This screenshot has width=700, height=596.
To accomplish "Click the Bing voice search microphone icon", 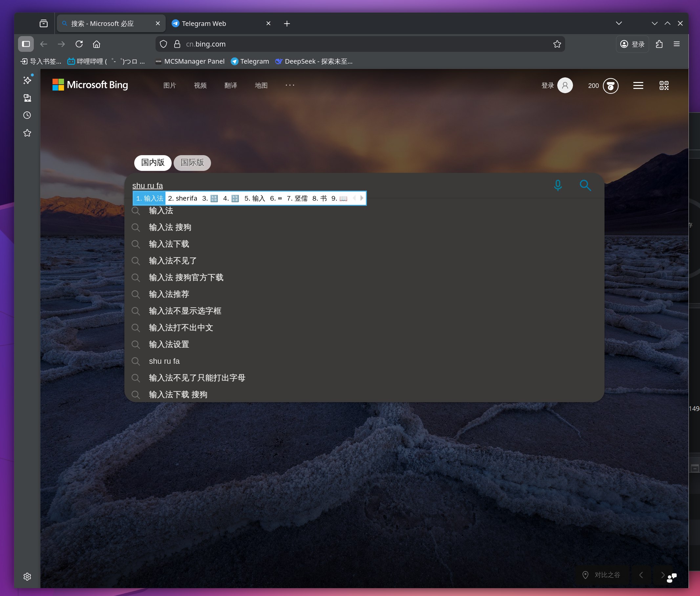I will pos(558,185).
